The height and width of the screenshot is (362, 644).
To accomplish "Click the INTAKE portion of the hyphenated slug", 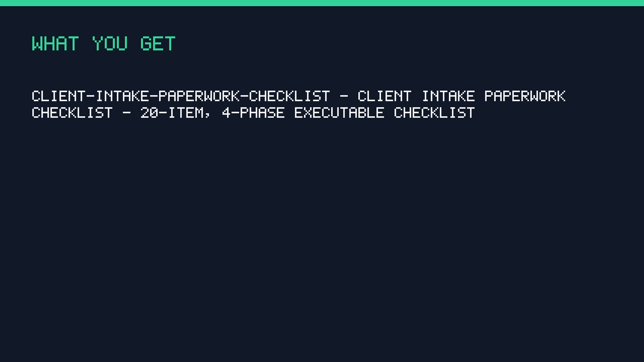I will pos(123,96).
